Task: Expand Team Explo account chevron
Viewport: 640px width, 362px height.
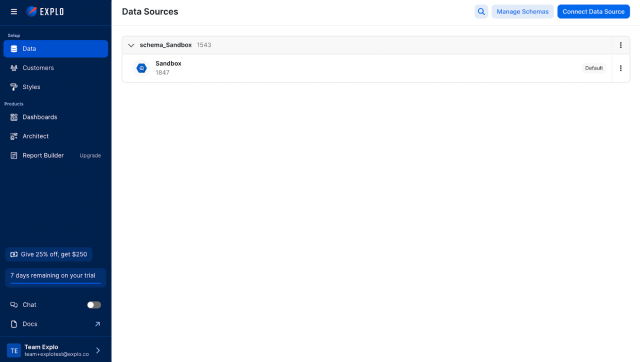Action: tap(98, 350)
